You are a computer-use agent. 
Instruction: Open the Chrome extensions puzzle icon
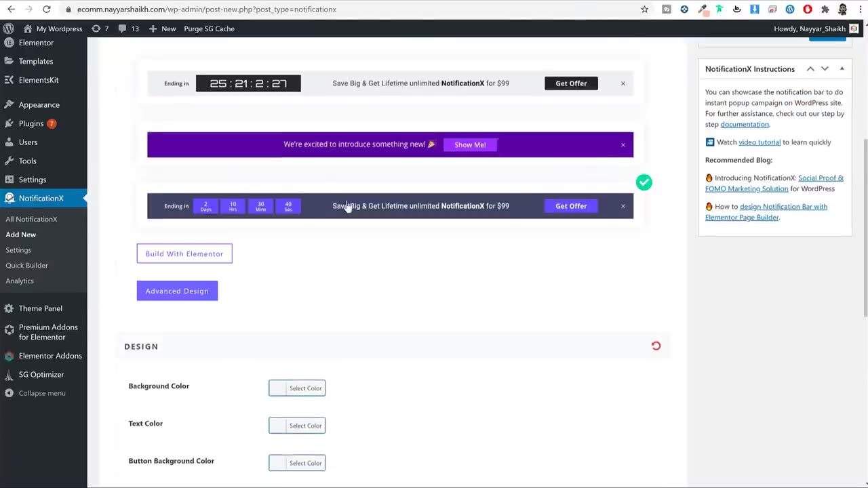(x=825, y=9)
